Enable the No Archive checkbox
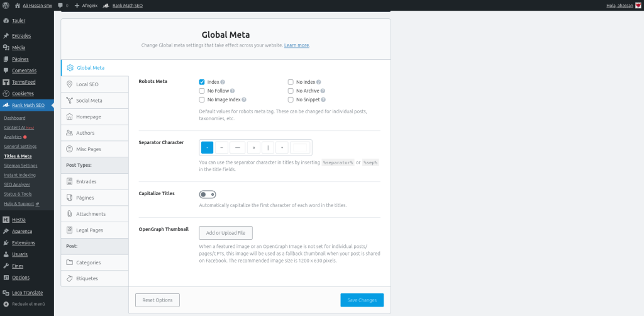The image size is (644, 316). coord(291,91)
